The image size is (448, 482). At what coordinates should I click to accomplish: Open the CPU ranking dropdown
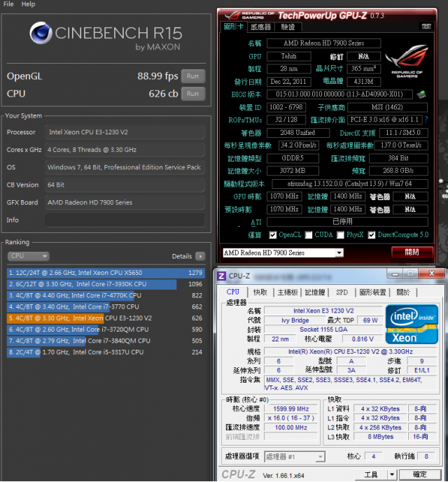pos(28,256)
